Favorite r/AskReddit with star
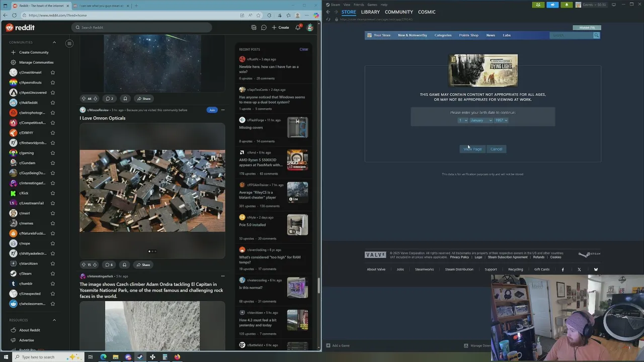 click(53, 103)
